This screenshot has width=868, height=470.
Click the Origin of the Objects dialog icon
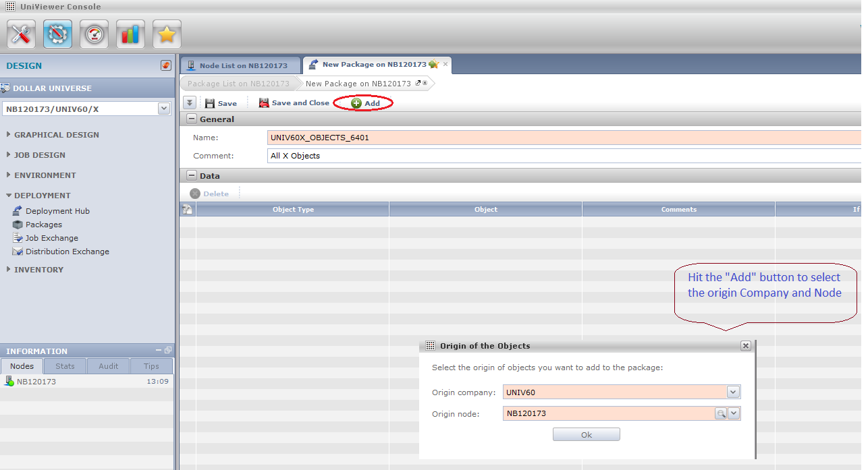431,346
